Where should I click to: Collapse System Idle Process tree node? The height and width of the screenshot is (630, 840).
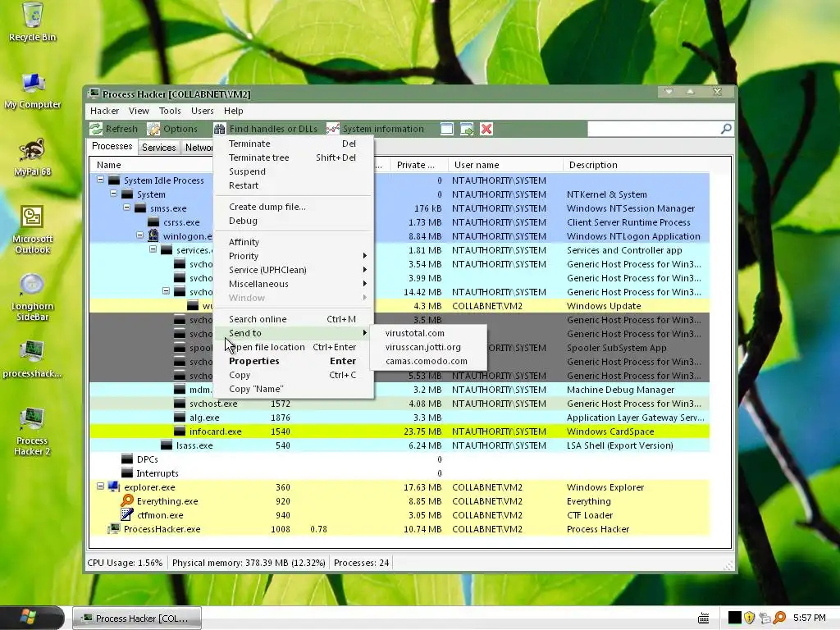pyautogui.click(x=100, y=180)
